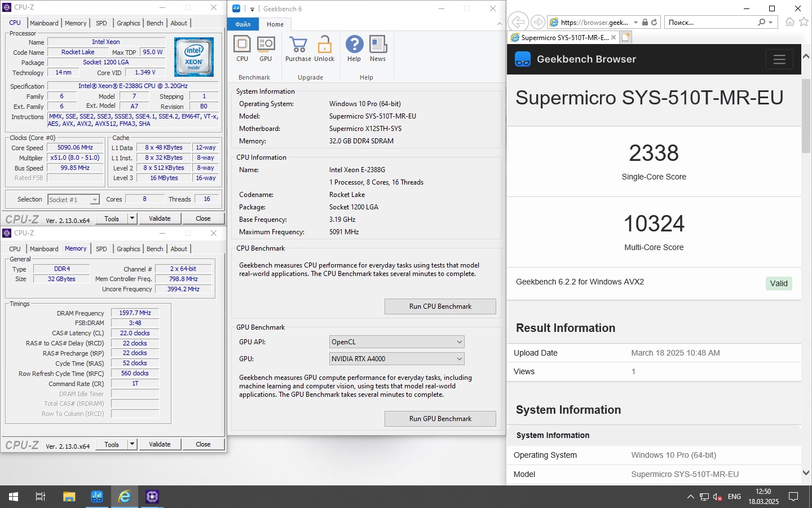Switch to SPD tab in top CPU-Z window
The image size is (812, 508).
click(101, 23)
